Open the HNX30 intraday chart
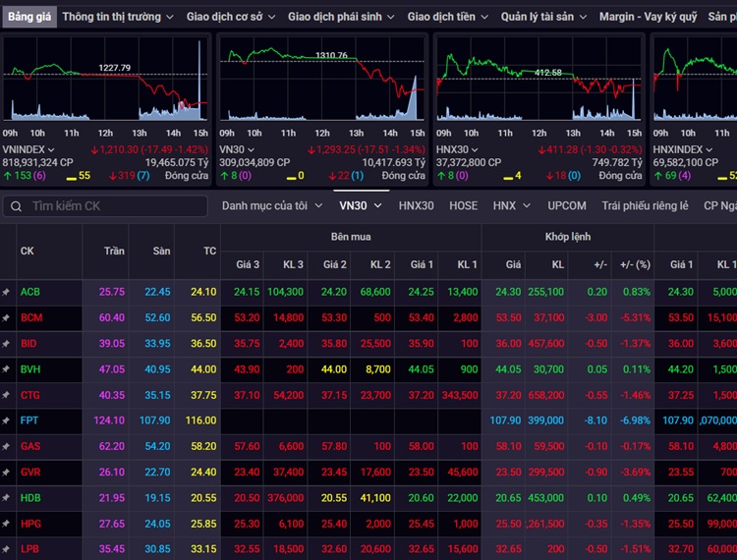This screenshot has width=737, height=560. pyautogui.click(x=539, y=79)
